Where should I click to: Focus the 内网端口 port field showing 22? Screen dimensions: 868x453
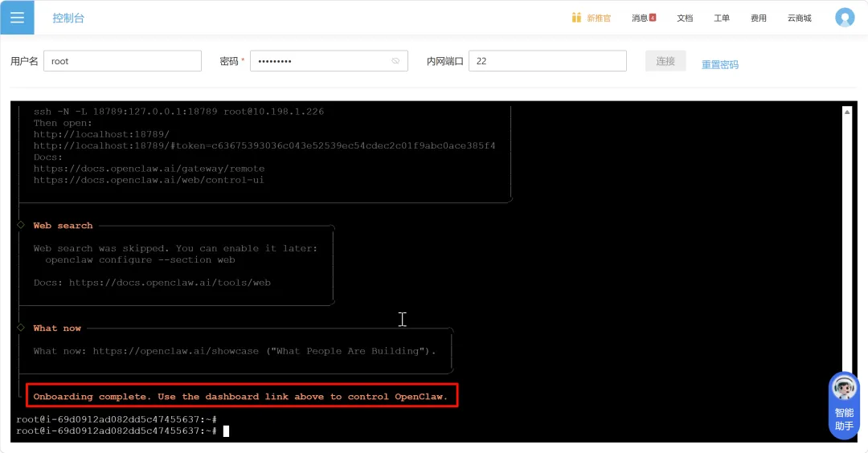click(547, 61)
